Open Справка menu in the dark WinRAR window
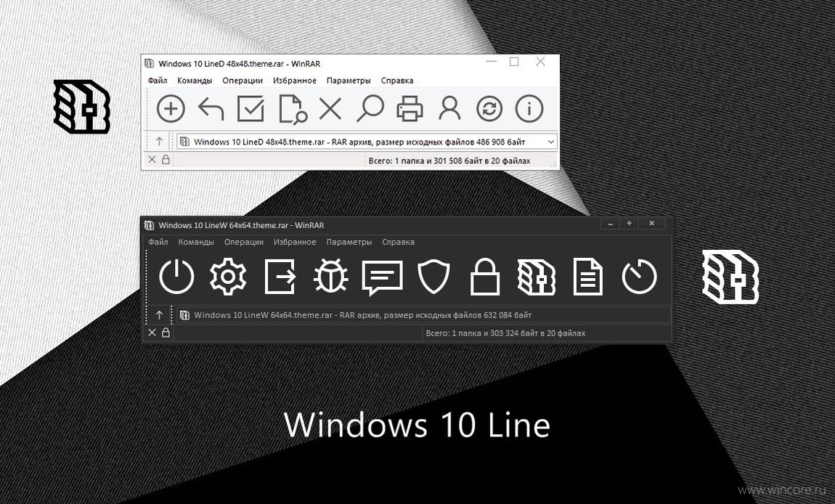Image resolution: width=835 pixels, height=504 pixels. point(399,242)
